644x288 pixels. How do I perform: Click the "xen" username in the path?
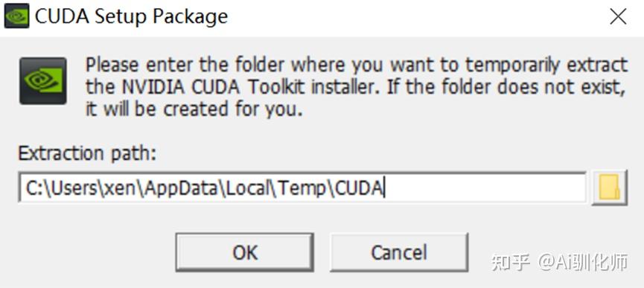pos(120,188)
